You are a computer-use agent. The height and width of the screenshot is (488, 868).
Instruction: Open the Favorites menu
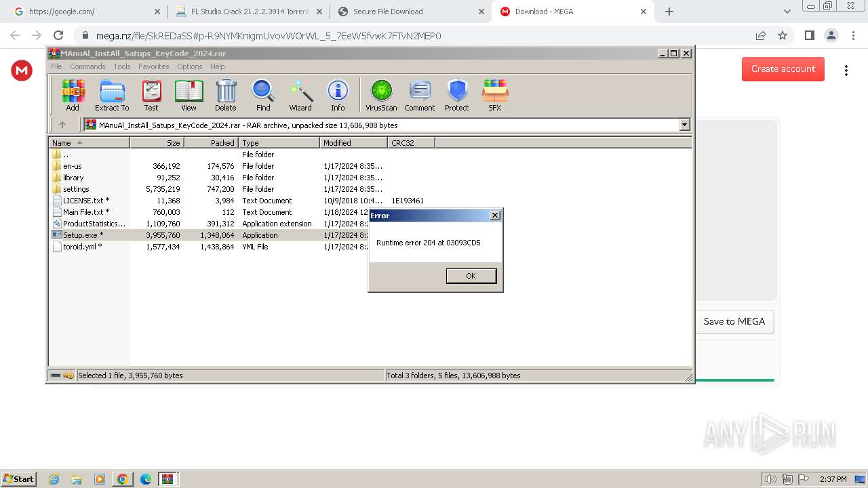[x=154, y=66]
